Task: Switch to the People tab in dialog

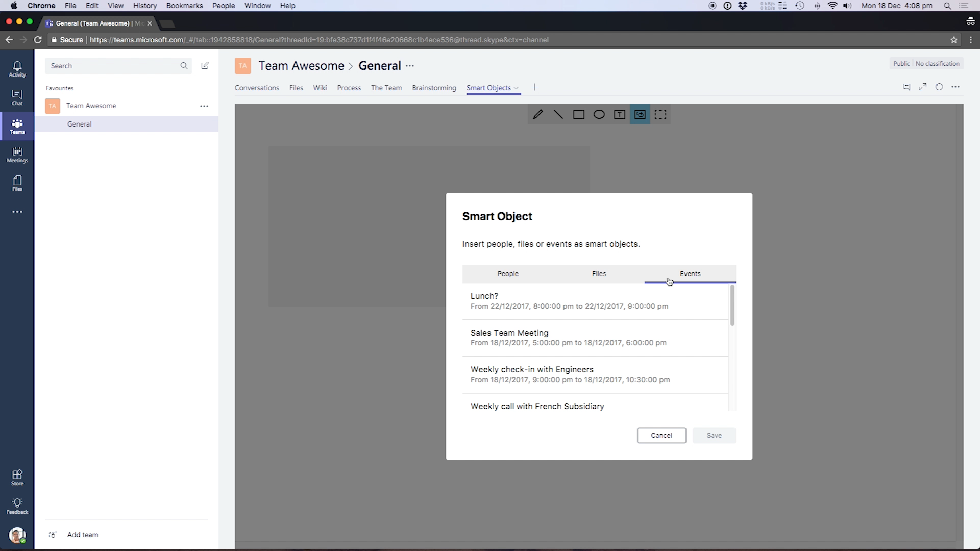Action: click(x=507, y=274)
